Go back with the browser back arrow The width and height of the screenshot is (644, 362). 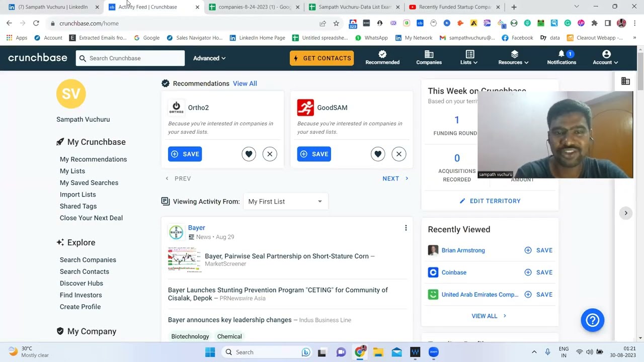[9, 23]
